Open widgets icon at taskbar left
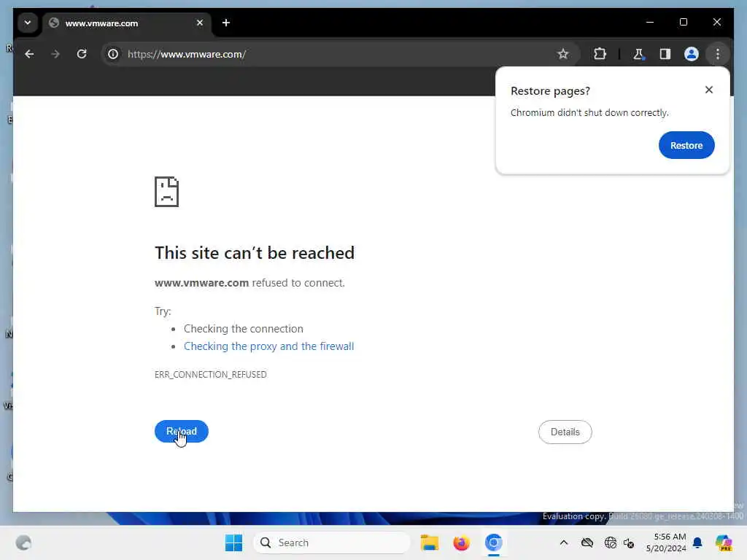This screenshot has width=747, height=560. click(23, 542)
